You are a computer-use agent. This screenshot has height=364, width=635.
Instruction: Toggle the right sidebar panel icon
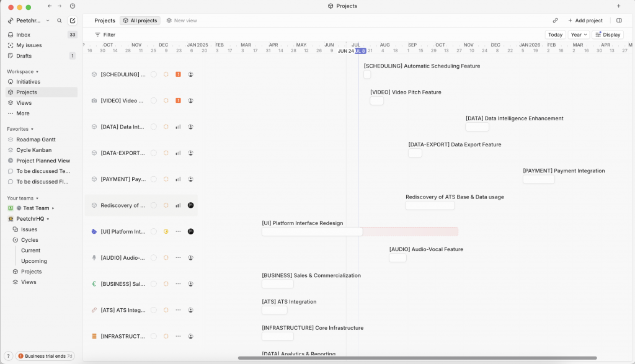619,20
